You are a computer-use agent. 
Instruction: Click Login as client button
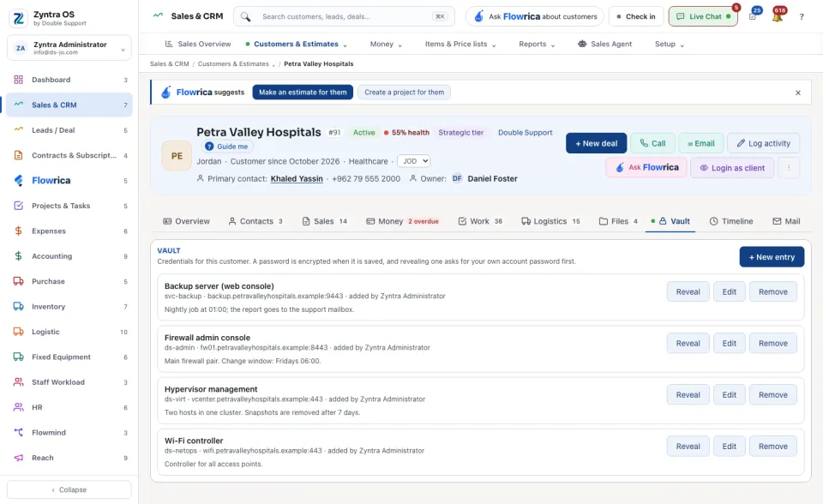[732, 168]
